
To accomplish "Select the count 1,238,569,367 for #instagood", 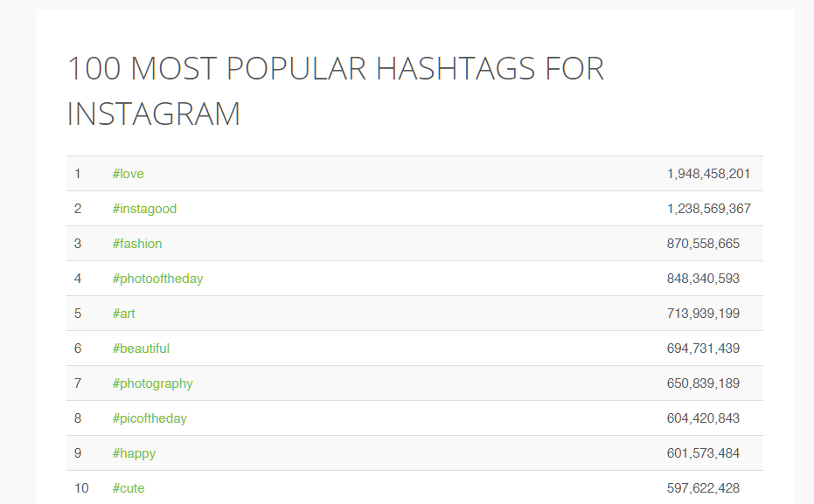I will click(708, 209).
